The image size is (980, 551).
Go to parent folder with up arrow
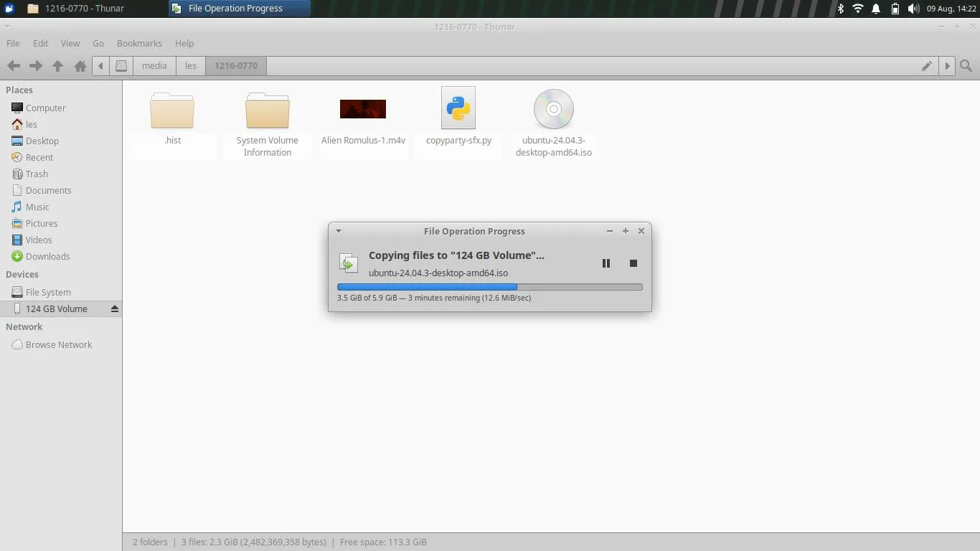[x=57, y=66]
